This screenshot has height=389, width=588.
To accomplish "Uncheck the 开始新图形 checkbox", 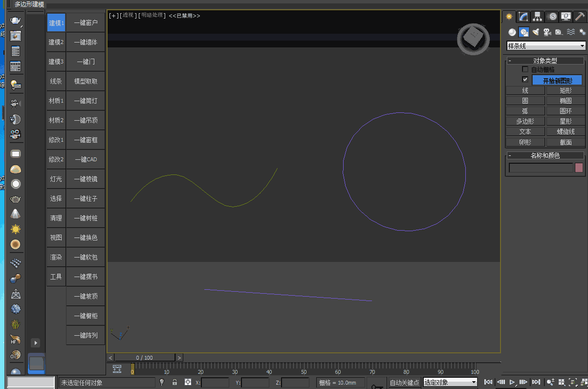I will click(525, 79).
